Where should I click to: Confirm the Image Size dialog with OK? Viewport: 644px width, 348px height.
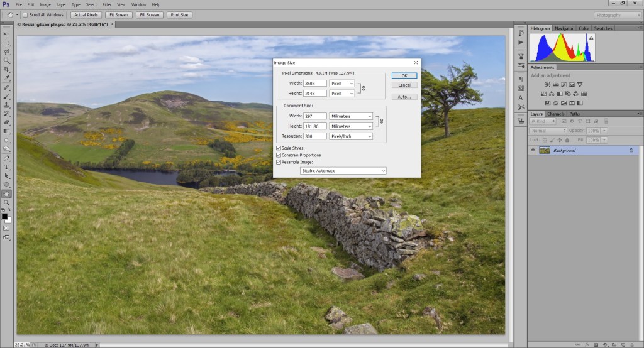tap(404, 75)
